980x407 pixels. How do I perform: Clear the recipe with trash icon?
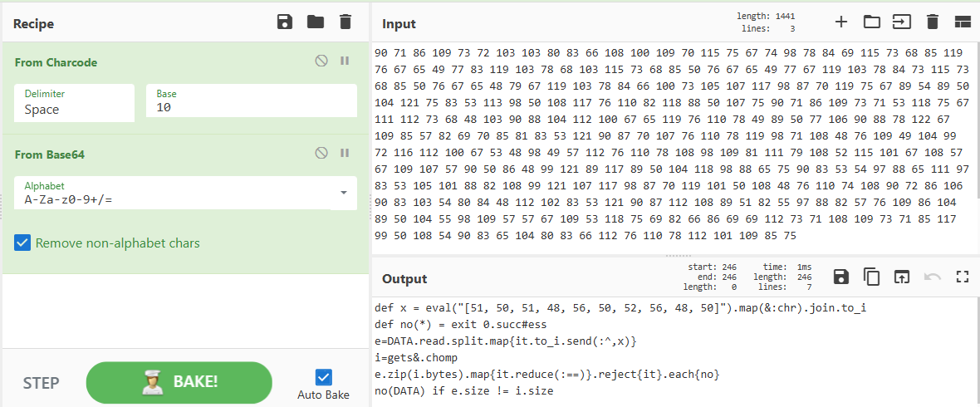tap(345, 22)
